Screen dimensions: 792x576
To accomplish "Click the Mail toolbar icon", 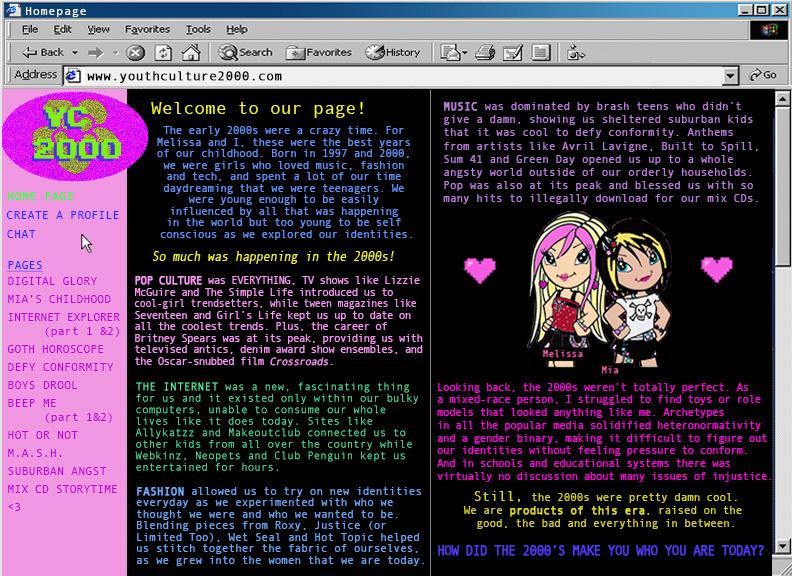I will [450, 52].
